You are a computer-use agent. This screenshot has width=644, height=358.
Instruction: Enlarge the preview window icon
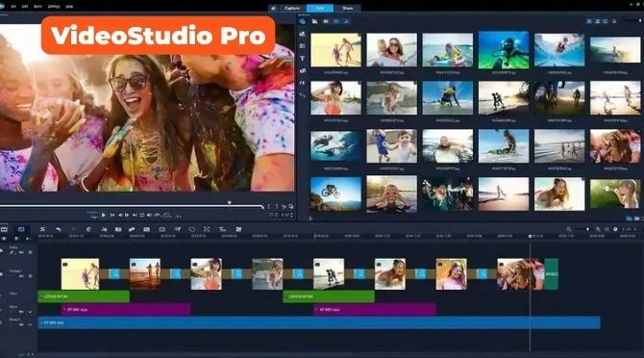point(291,207)
